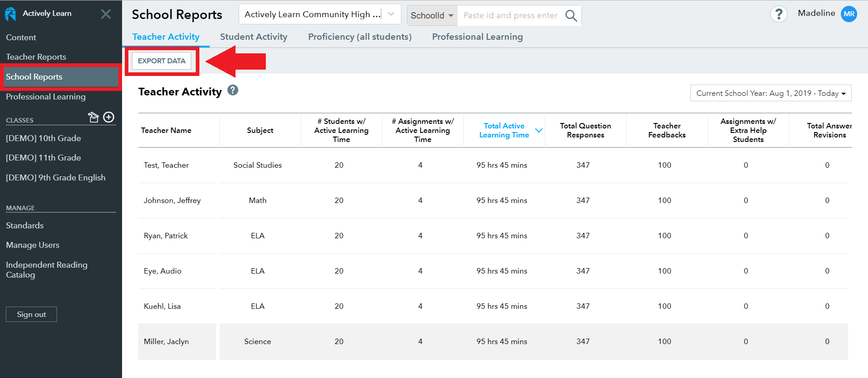868x378 pixels.
Task: Select the Ryan, Patrick row name
Action: pyautogui.click(x=165, y=236)
